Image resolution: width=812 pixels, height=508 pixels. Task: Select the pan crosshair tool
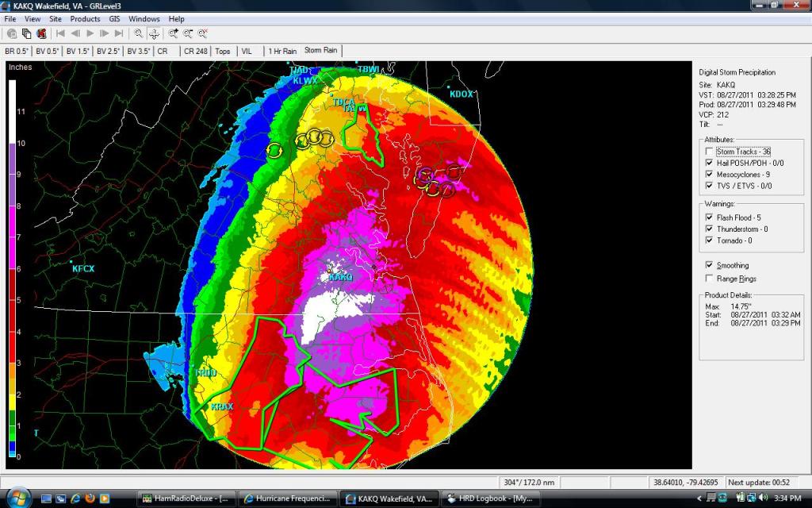(x=154, y=33)
